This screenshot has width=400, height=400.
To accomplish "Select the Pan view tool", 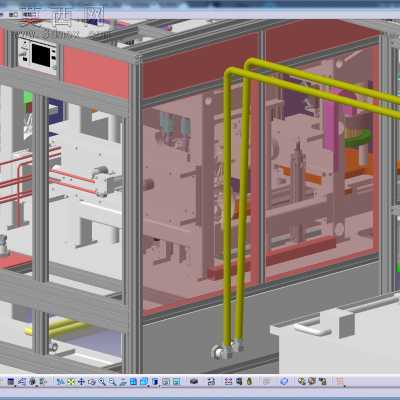I will pos(81,381).
